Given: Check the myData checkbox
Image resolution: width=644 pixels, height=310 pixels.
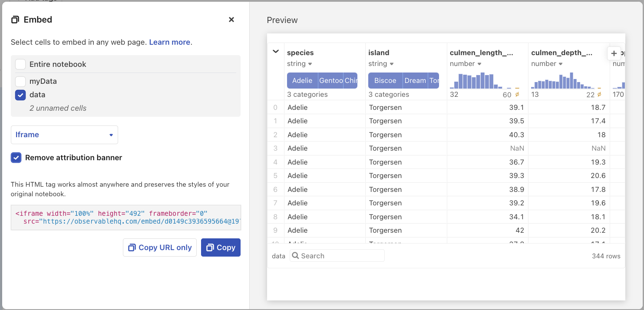Looking at the screenshot, I should (x=20, y=81).
